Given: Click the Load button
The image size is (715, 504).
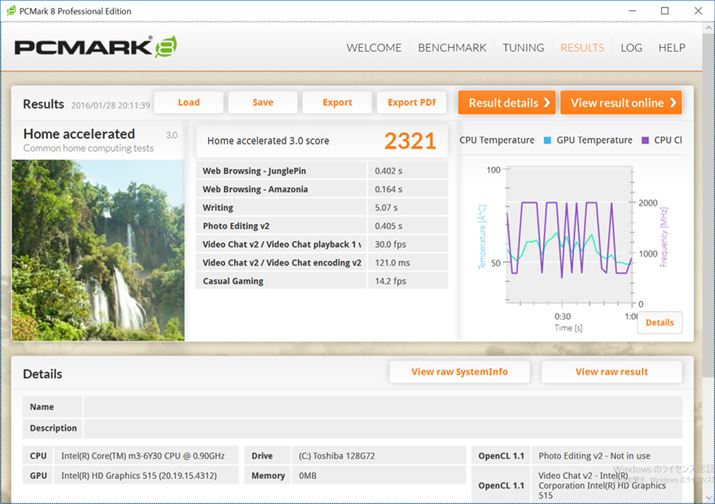Looking at the screenshot, I should [x=189, y=102].
